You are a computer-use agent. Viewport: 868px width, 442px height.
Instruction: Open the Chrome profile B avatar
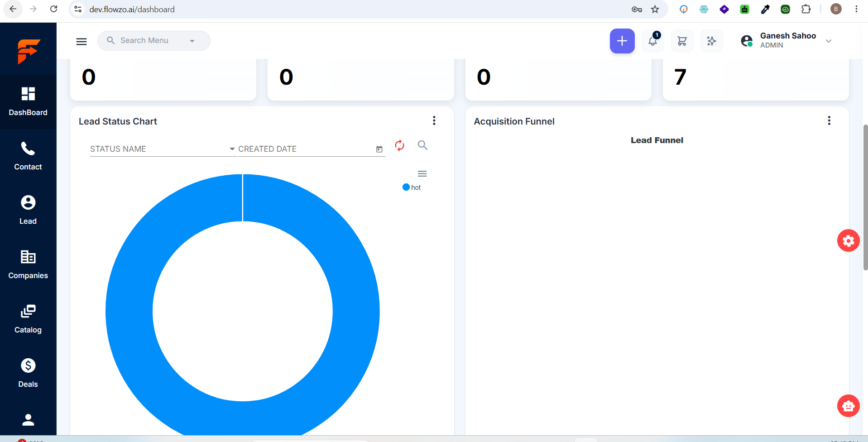tap(836, 9)
